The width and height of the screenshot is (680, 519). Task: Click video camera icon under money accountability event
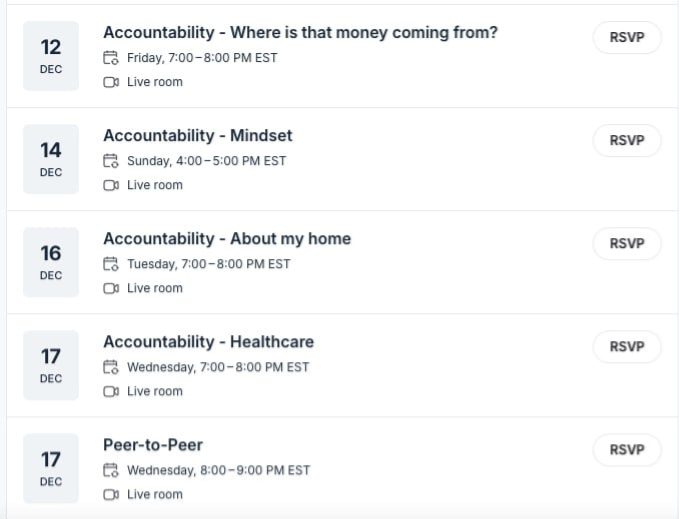point(111,82)
